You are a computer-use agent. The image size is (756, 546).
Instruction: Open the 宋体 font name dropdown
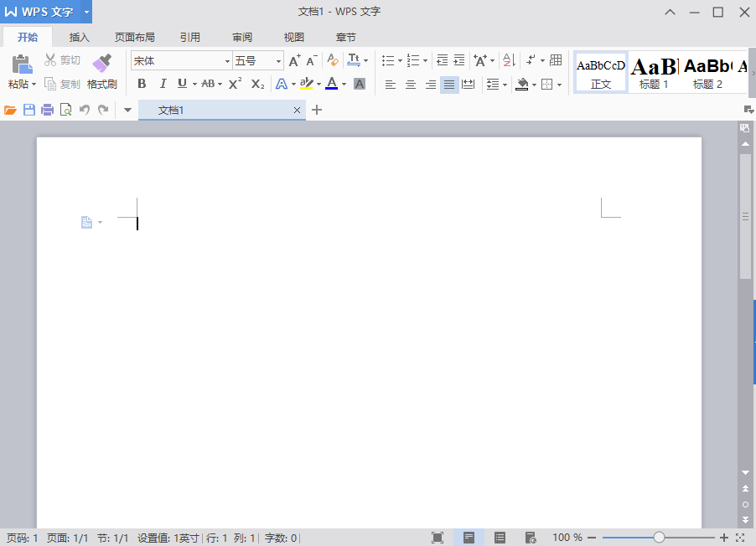point(227,61)
